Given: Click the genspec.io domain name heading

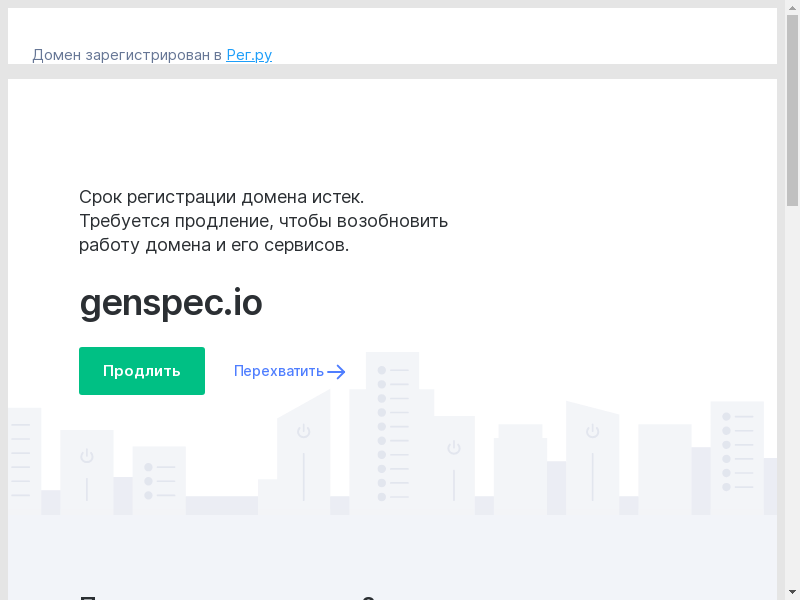Looking at the screenshot, I should (171, 303).
